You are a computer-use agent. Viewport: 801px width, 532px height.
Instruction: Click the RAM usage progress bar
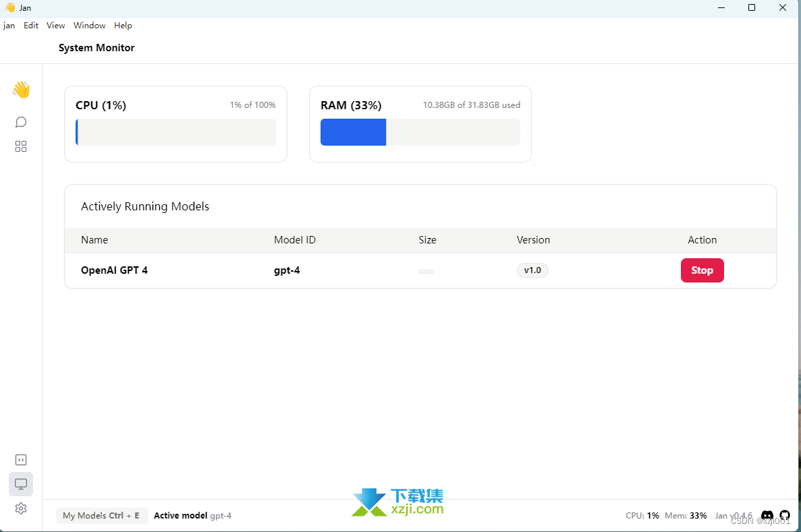tap(420, 132)
